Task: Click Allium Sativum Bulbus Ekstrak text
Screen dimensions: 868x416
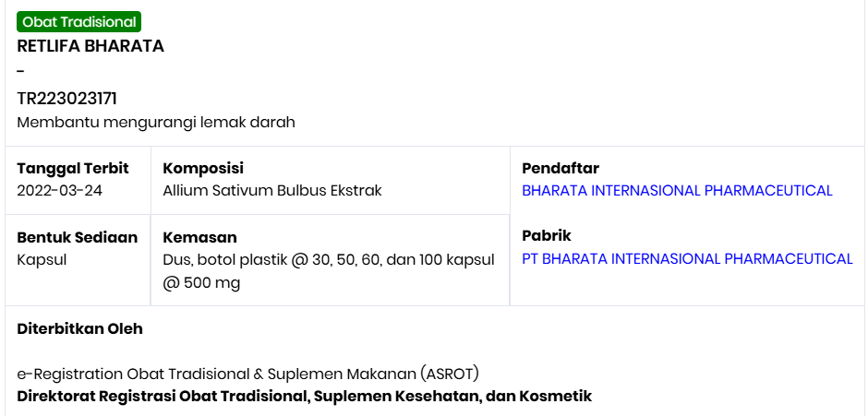Action: 272,191
